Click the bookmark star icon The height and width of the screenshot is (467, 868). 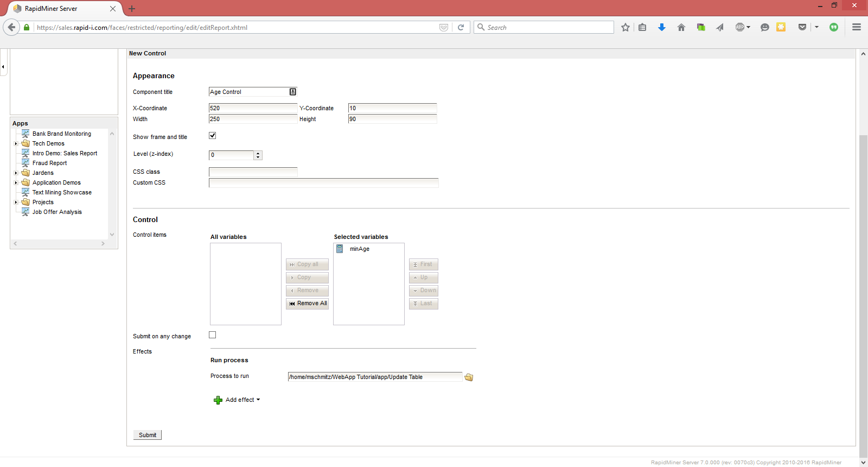click(626, 27)
